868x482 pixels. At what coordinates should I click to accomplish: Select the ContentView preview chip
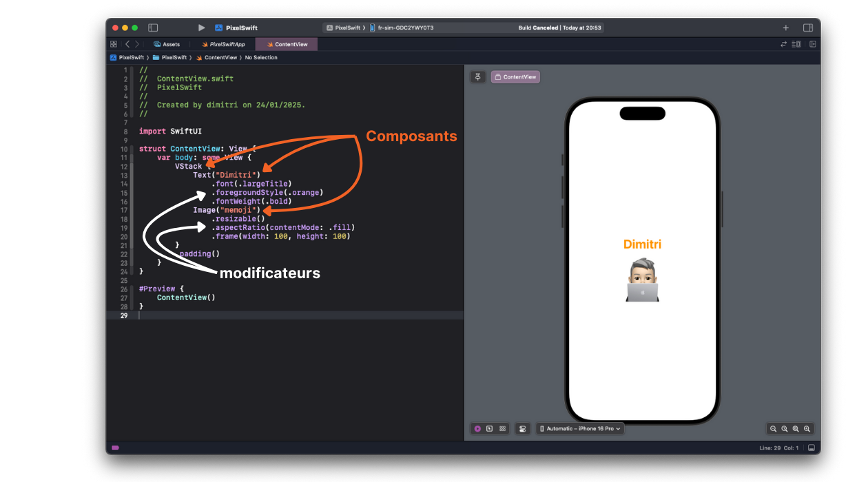515,77
